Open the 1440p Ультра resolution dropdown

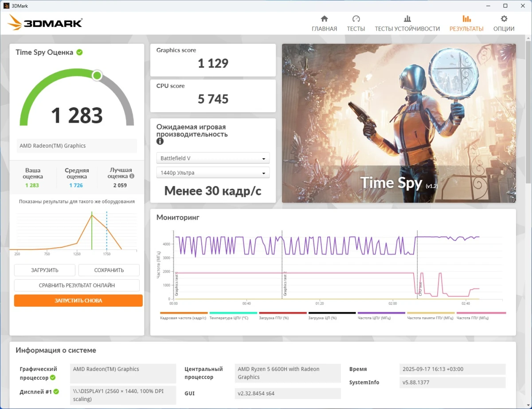pos(213,172)
